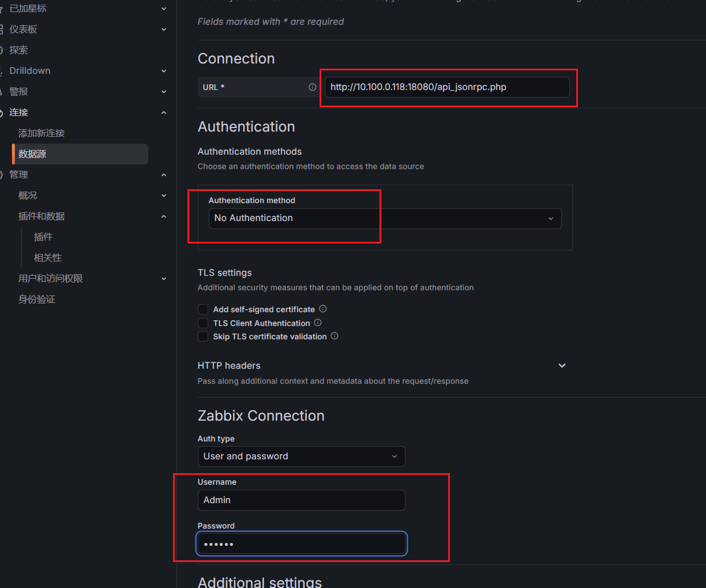This screenshot has width=706, height=588.
Task: Open 添加新连接 in the sidebar
Action: point(42,133)
